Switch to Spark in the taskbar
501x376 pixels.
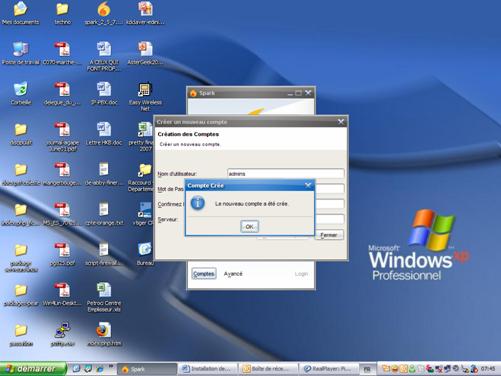[147, 369]
